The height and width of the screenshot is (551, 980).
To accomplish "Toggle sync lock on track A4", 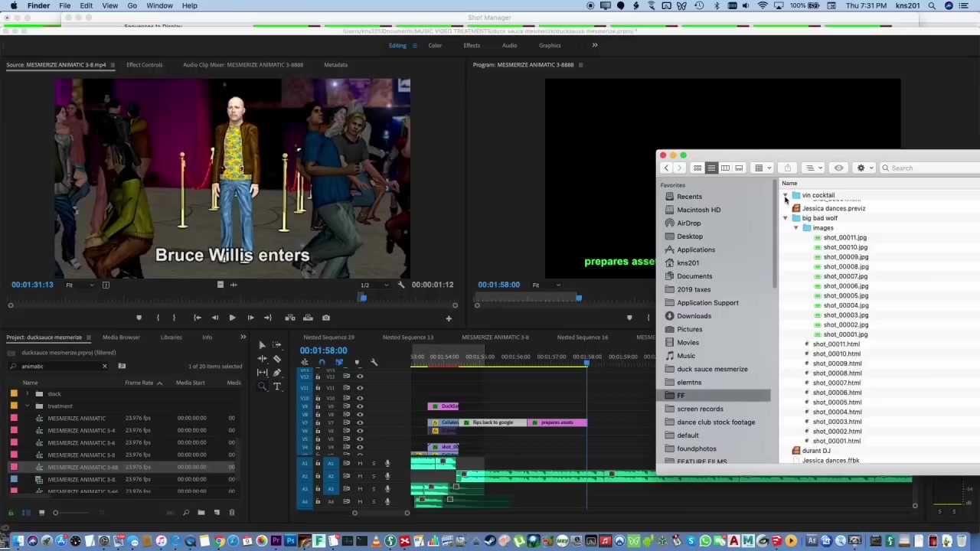I will coord(346,501).
